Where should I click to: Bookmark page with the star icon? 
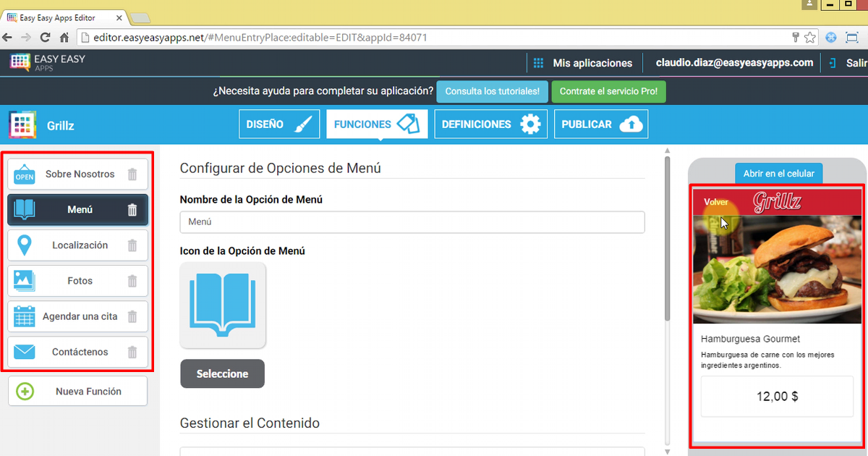(810, 37)
